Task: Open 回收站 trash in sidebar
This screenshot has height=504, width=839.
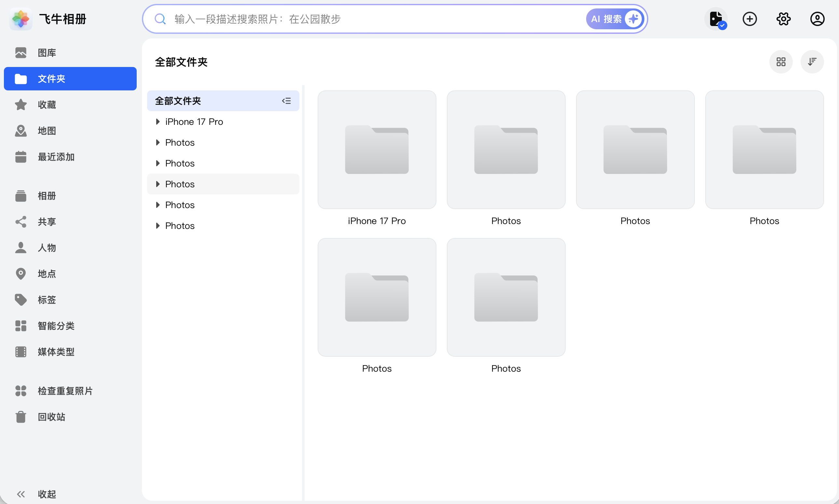Action: [51, 417]
